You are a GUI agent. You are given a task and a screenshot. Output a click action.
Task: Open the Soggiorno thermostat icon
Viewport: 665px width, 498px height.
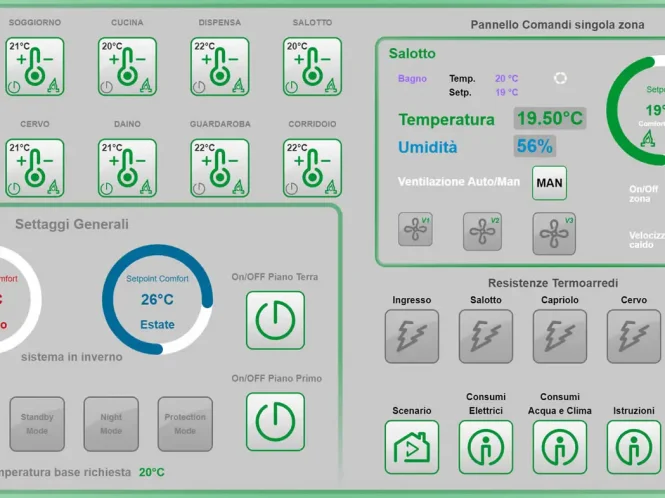coord(34,67)
